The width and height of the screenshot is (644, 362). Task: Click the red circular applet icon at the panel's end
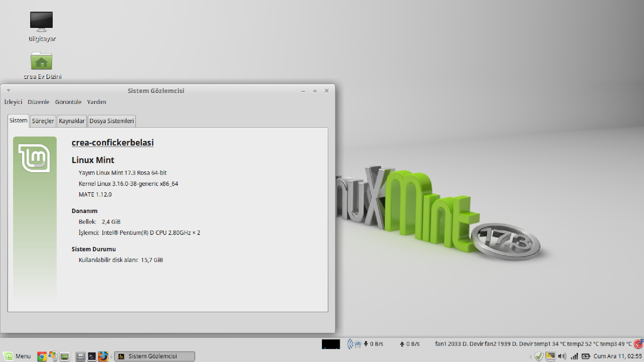[x=639, y=344]
